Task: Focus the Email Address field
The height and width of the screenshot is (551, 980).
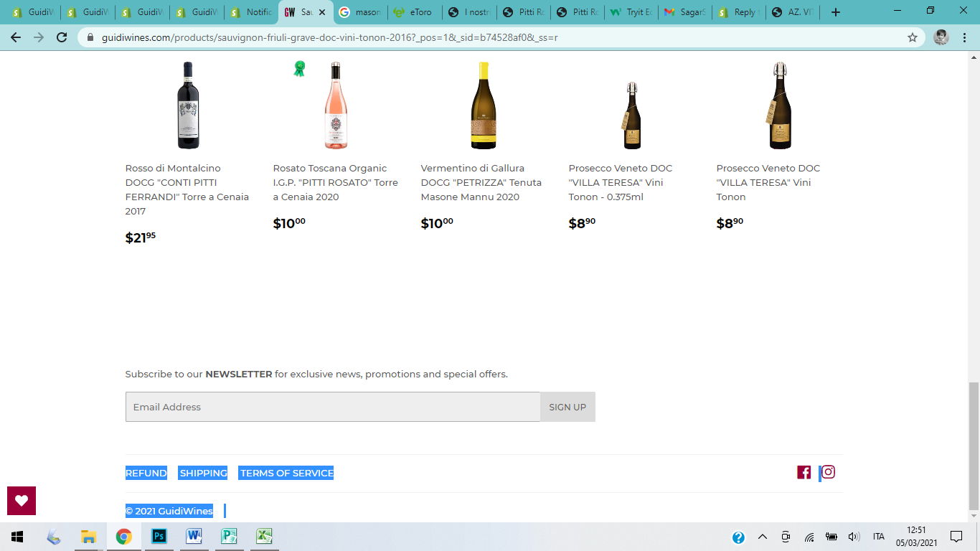Action: (333, 407)
